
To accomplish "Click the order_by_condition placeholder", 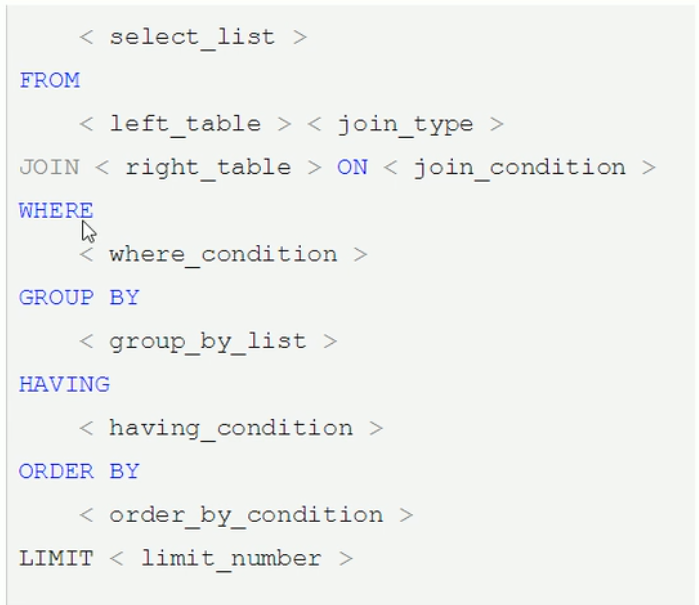I will coord(246,516).
